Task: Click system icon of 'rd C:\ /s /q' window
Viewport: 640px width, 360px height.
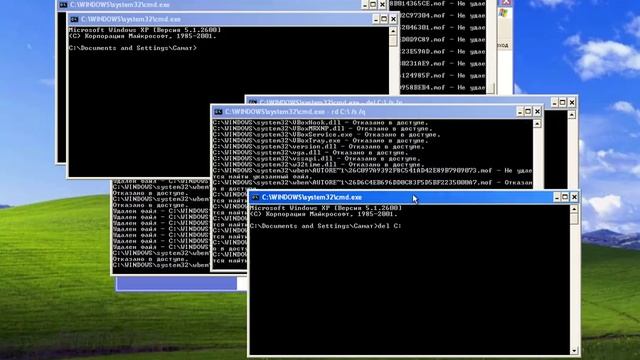Action: (218, 112)
